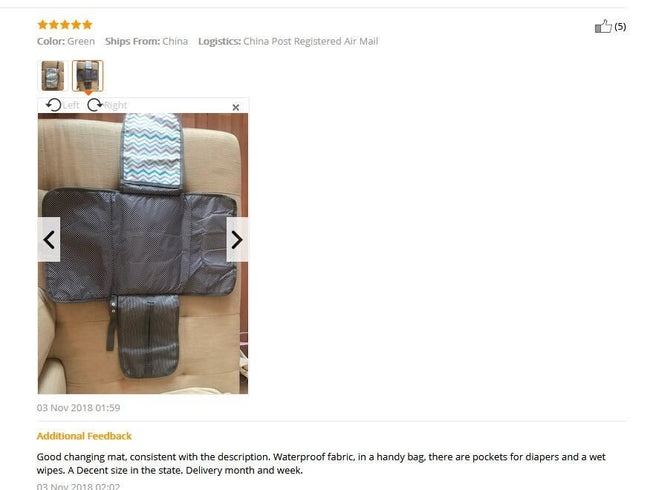The width and height of the screenshot is (650, 490).
Task: Click 'Ships From: China' text
Action: tap(146, 41)
